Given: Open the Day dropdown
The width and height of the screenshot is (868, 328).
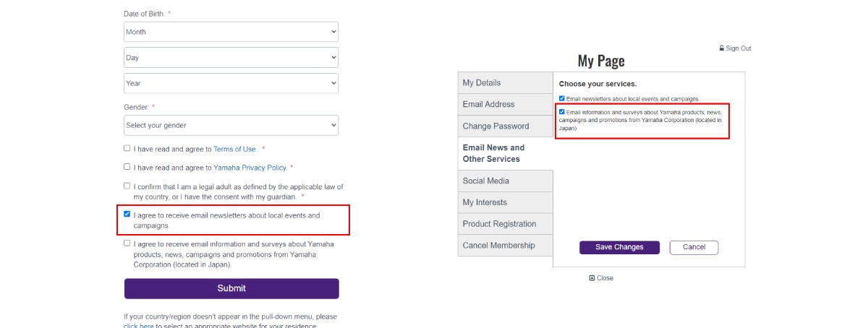Looking at the screenshot, I should pyautogui.click(x=231, y=58).
